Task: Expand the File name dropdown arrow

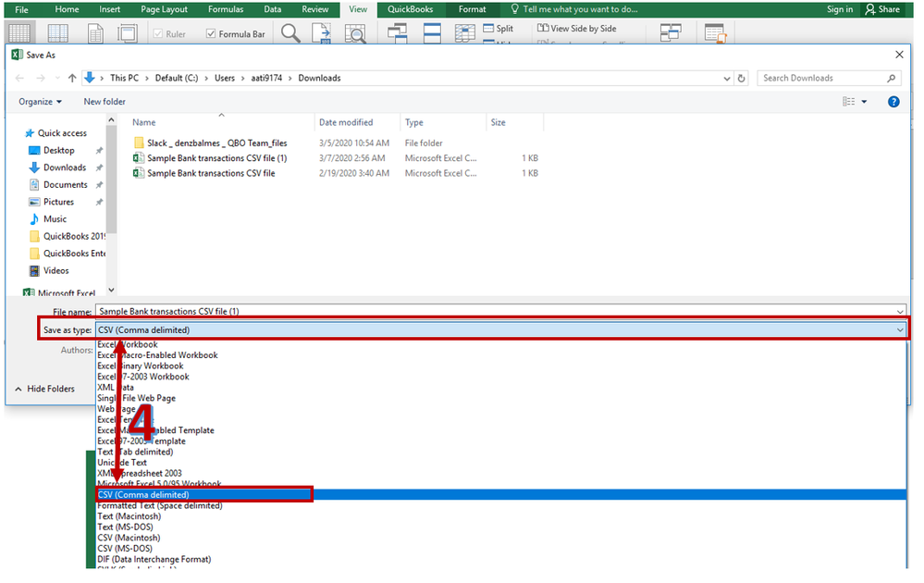Action: point(900,311)
